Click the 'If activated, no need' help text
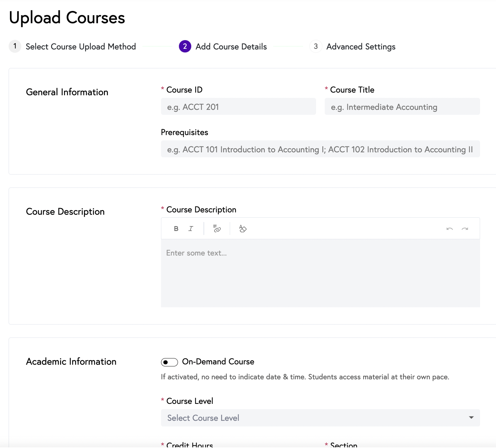 click(x=305, y=377)
